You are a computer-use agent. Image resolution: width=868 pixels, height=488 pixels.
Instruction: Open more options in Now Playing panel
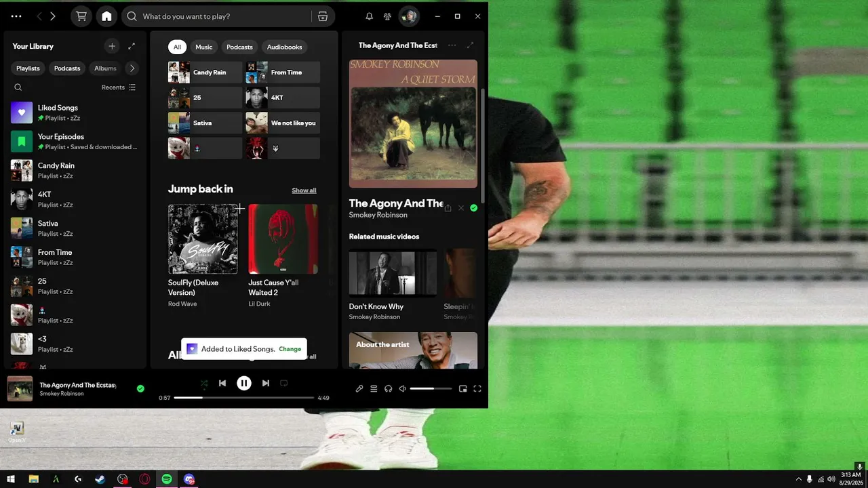coord(452,45)
